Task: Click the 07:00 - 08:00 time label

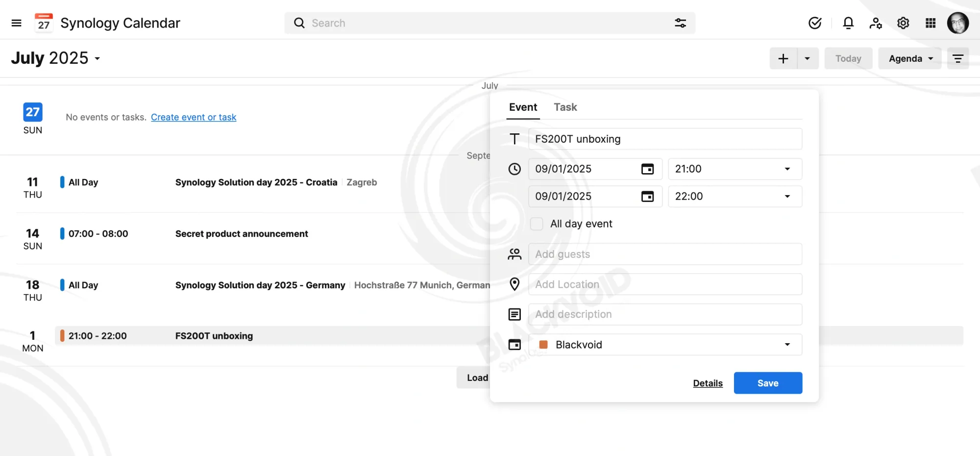Action: 98,234
